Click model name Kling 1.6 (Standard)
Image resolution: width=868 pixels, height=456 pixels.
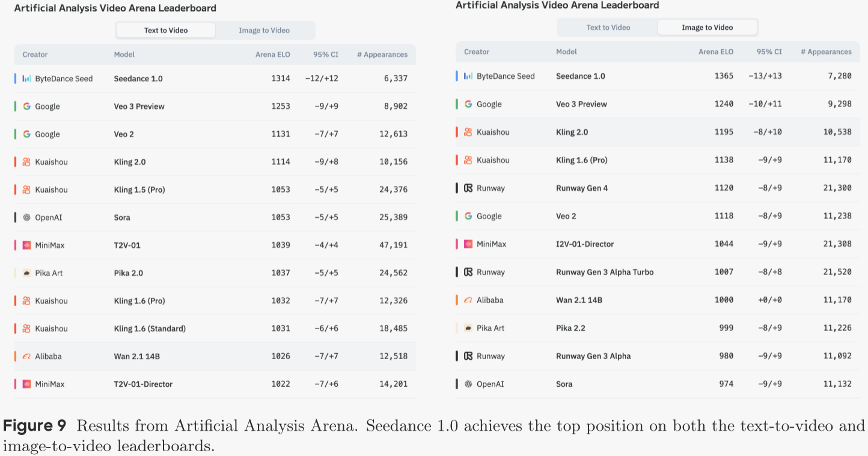click(150, 328)
